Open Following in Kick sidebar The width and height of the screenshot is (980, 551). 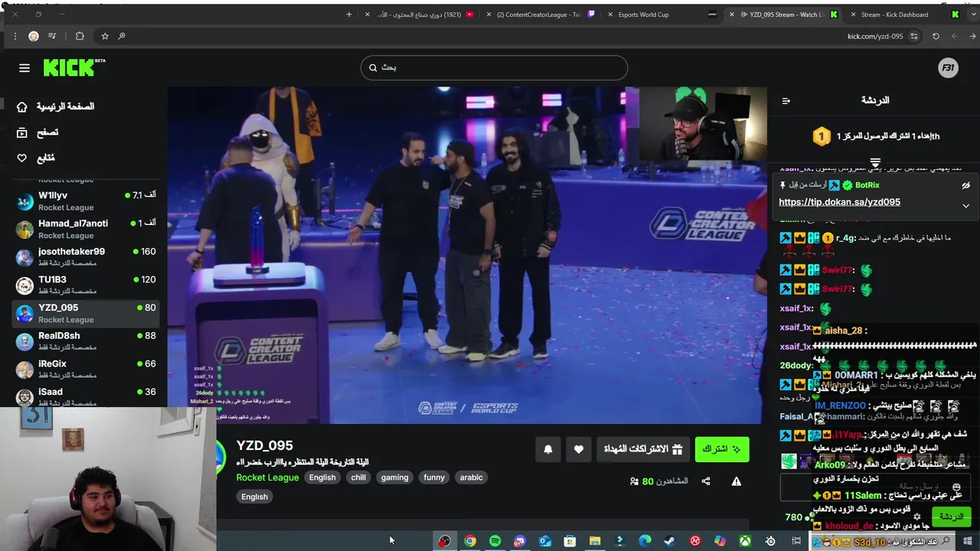click(36, 158)
